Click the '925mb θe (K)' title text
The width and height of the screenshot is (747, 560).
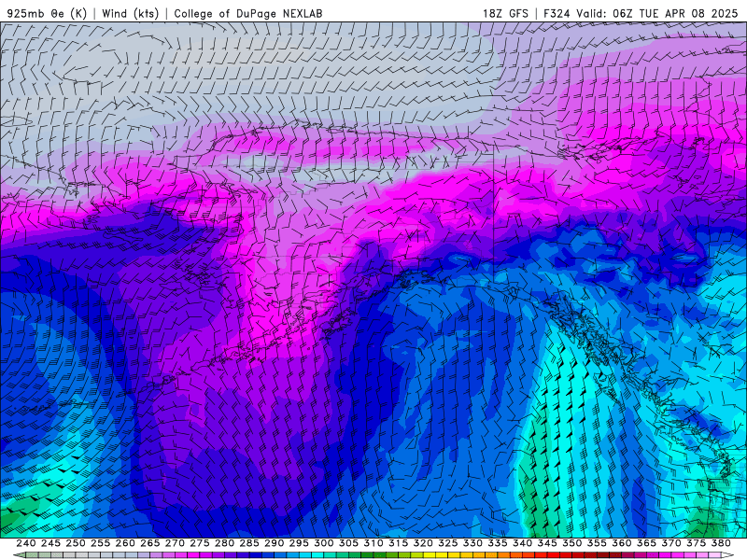click(x=47, y=13)
